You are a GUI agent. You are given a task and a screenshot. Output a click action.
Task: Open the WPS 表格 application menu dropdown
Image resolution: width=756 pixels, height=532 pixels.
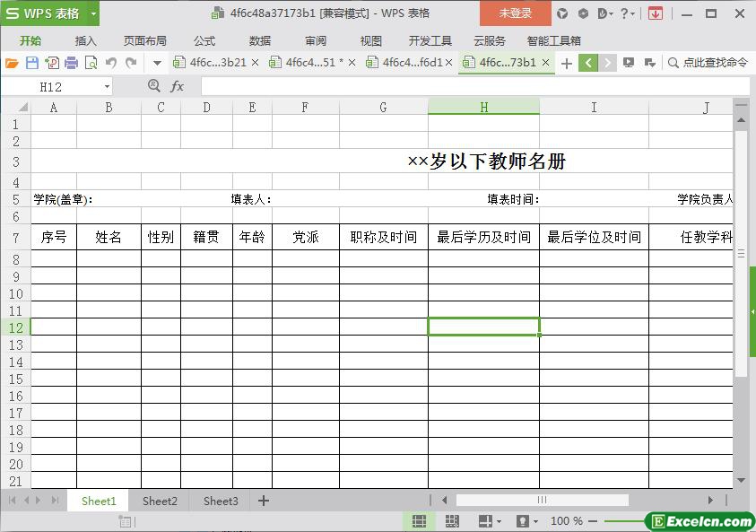(x=93, y=13)
